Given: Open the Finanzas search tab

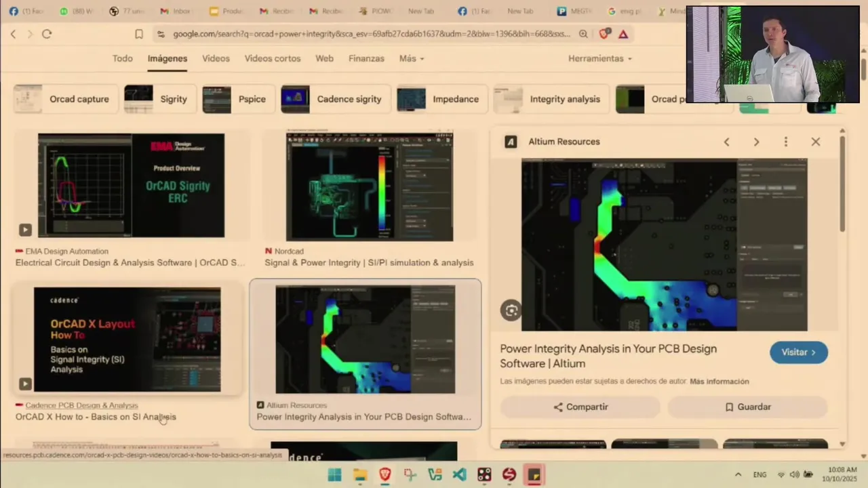Looking at the screenshot, I should pyautogui.click(x=366, y=58).
